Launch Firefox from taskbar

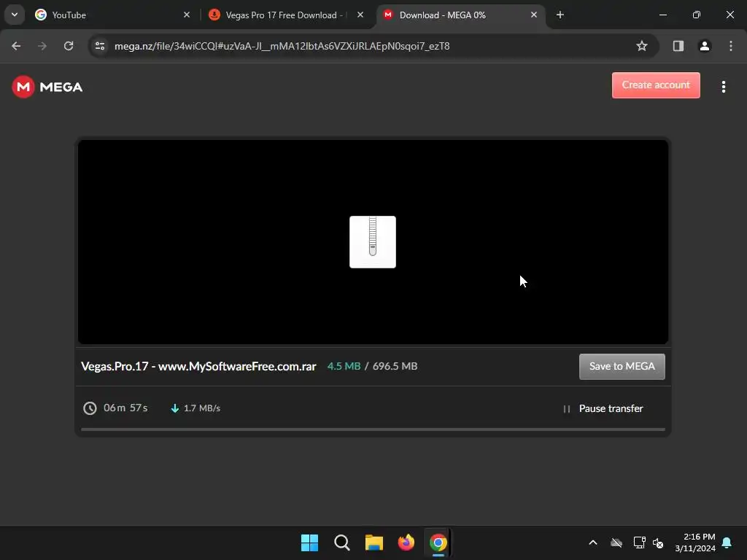tap(406, 542)
